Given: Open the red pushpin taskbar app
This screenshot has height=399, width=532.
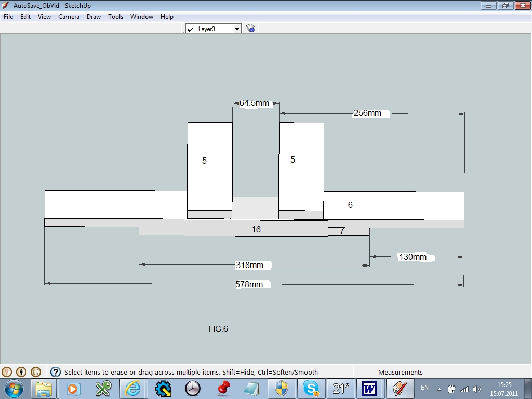Looking at the screenshot, I should (222, 389).
